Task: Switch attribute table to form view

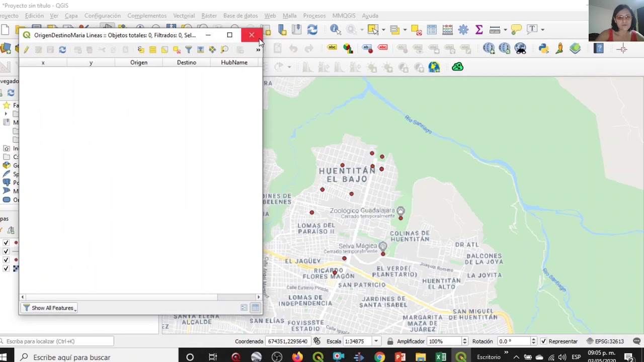Action: [x=244, y=308]
